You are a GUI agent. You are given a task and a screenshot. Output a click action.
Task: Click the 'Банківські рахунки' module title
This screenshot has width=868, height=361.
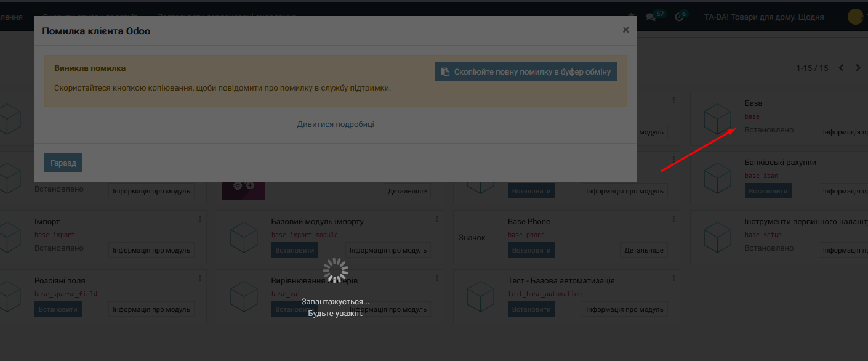781,163
